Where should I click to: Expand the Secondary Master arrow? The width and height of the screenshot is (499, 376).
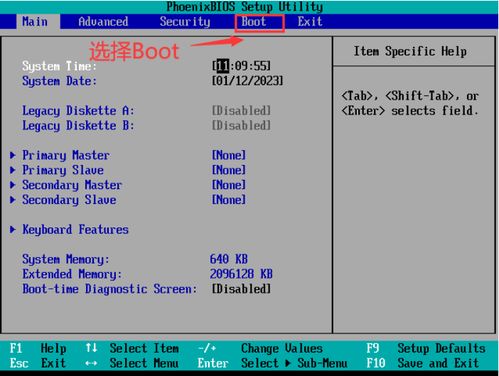pos(13,185)
